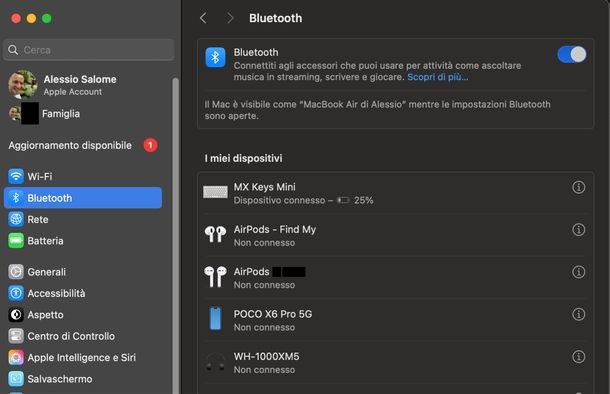Select the WH-1000XM5 device name
The width and height of the screenshot is (610, 394).
(266, 356)
